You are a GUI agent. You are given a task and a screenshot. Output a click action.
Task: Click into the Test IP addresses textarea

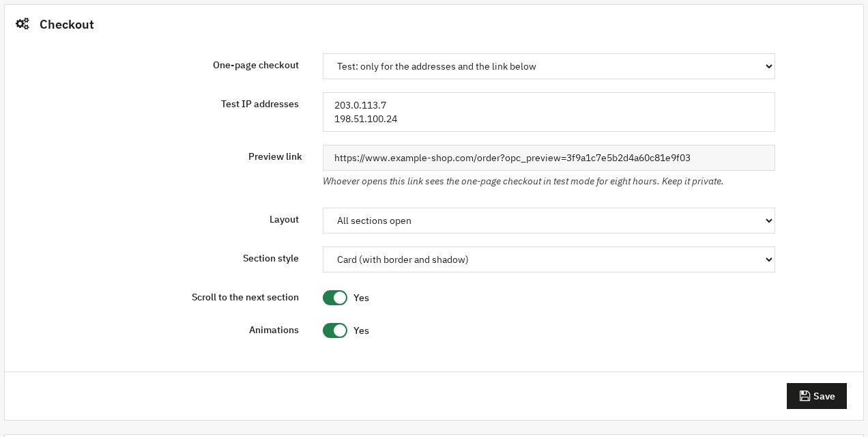(x=549, y=112)
